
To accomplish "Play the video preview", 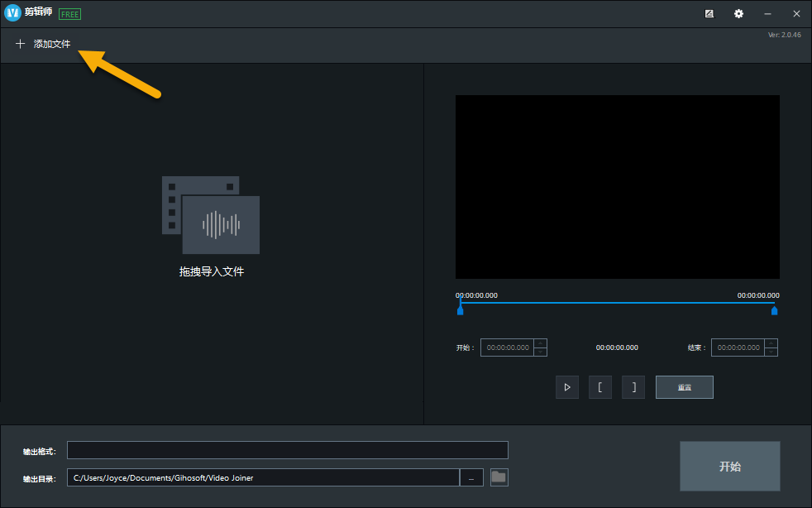I will pyautogui.click(x=567, y=387).
